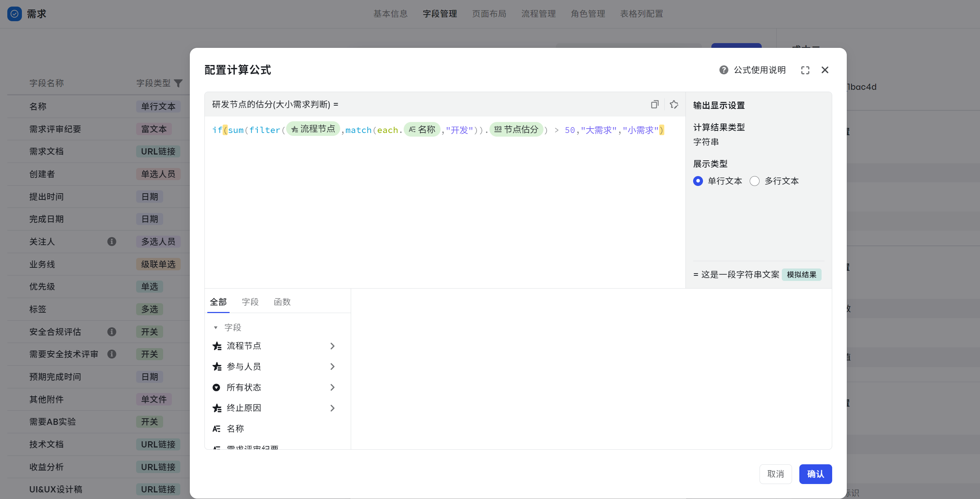
Task: Click the 富文本 type tag
Action: (154, 129)
